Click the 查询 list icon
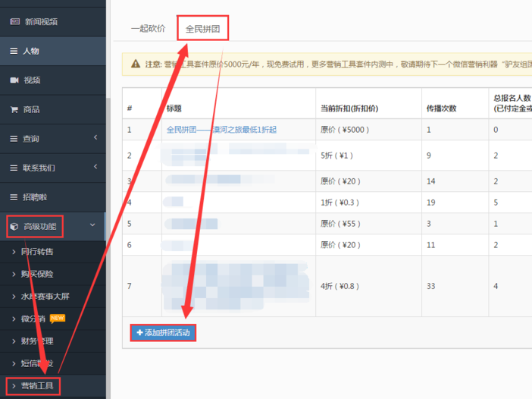Screen dimensions: 532x399 point(14,139)
